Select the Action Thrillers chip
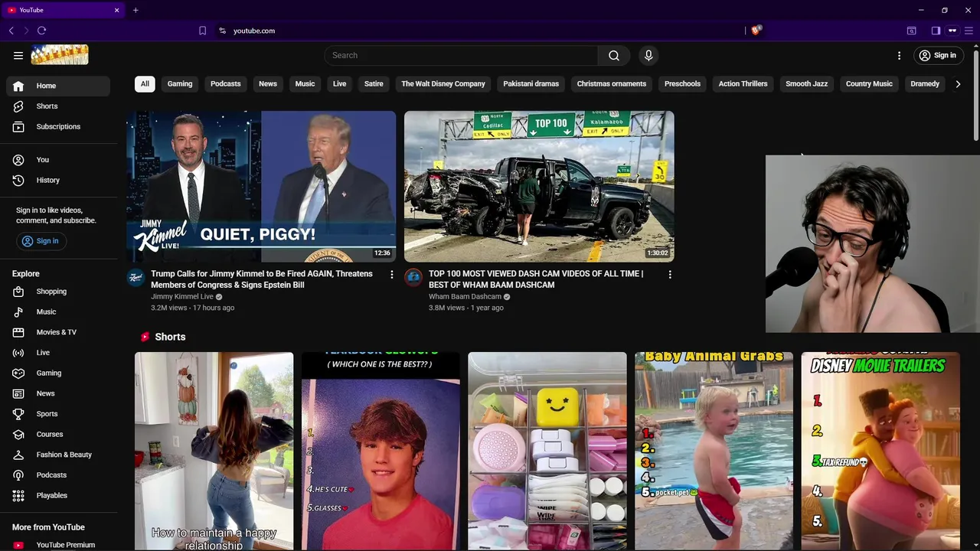Screen dimensions: 980x551 [x=743, y=84]
